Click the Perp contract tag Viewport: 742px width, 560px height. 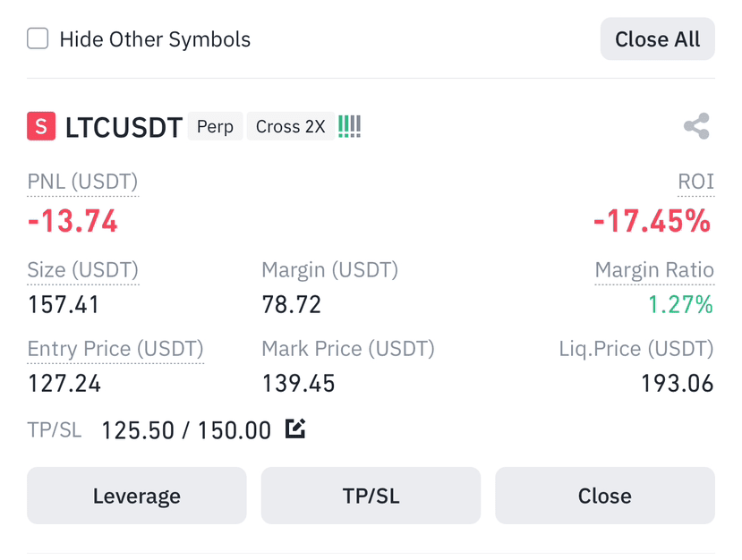coord(216,126)
